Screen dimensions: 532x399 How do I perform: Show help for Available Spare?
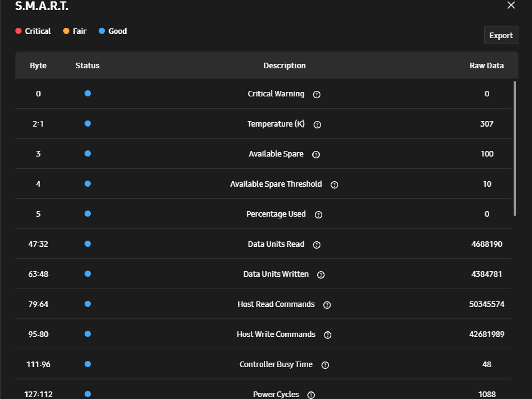pyautogui.click(x=316, y=155)
